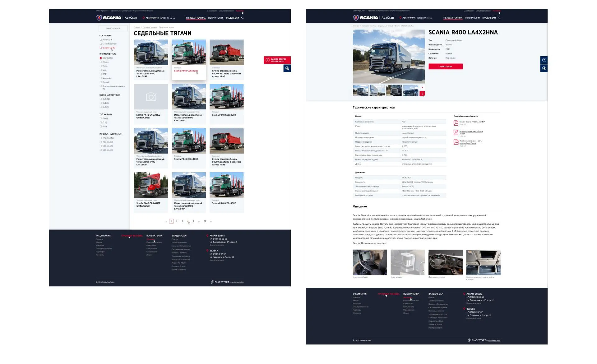The height and width of the screenshot is (364, 597).
Task: Click the Scania griffin logo on the catalog page header
Action: 99,18
